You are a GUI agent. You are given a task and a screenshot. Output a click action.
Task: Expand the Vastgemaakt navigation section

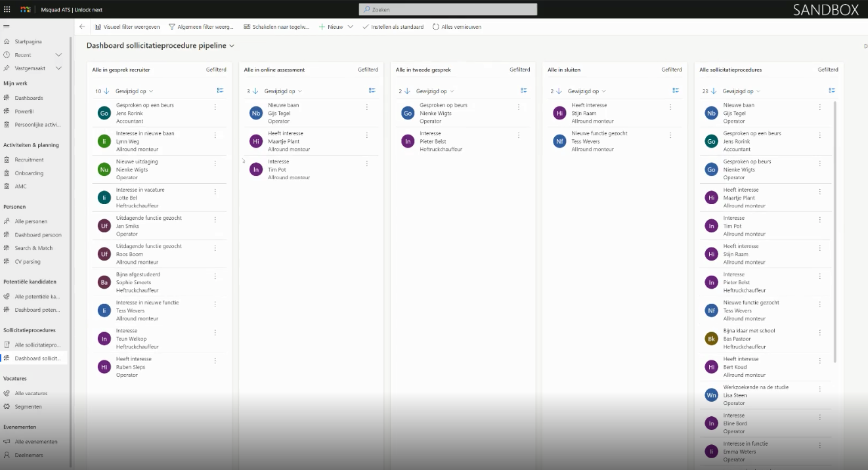[58, 68]
